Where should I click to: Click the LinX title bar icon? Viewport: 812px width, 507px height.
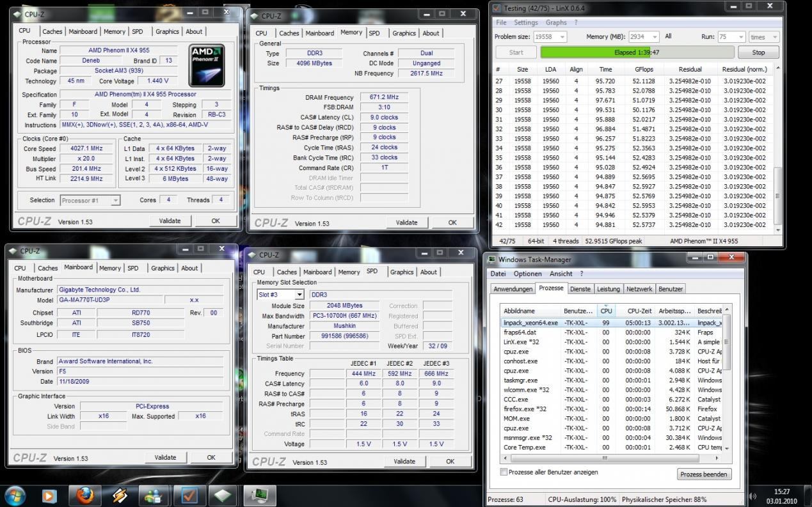pos(497,8)
